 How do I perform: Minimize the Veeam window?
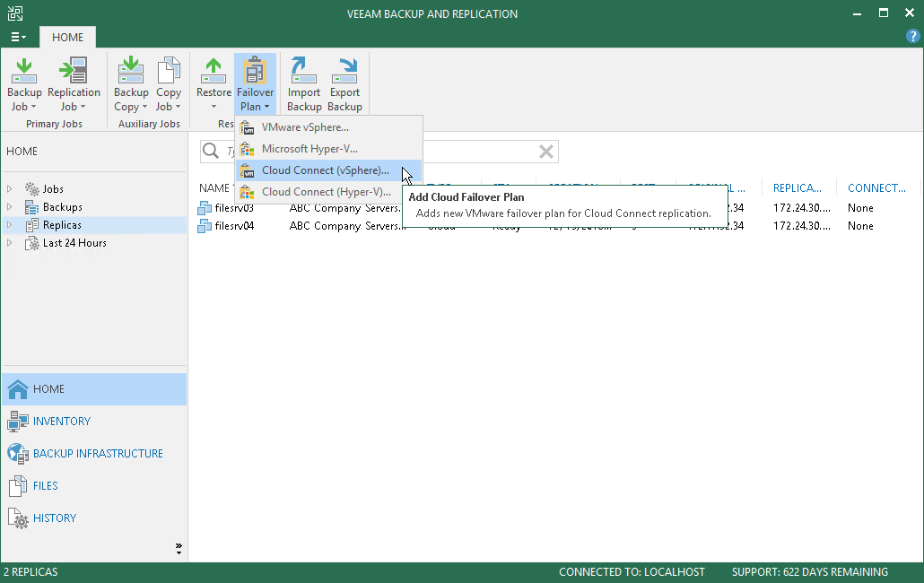pos(857,13)
